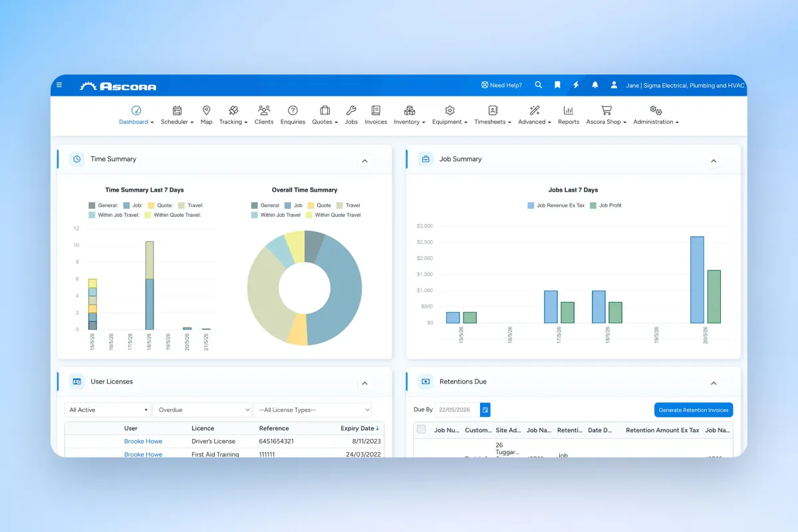Image resolution: width=798 pixels, height=532 pixels.
Task: Go to the Reports page
Action: point(569,115)
